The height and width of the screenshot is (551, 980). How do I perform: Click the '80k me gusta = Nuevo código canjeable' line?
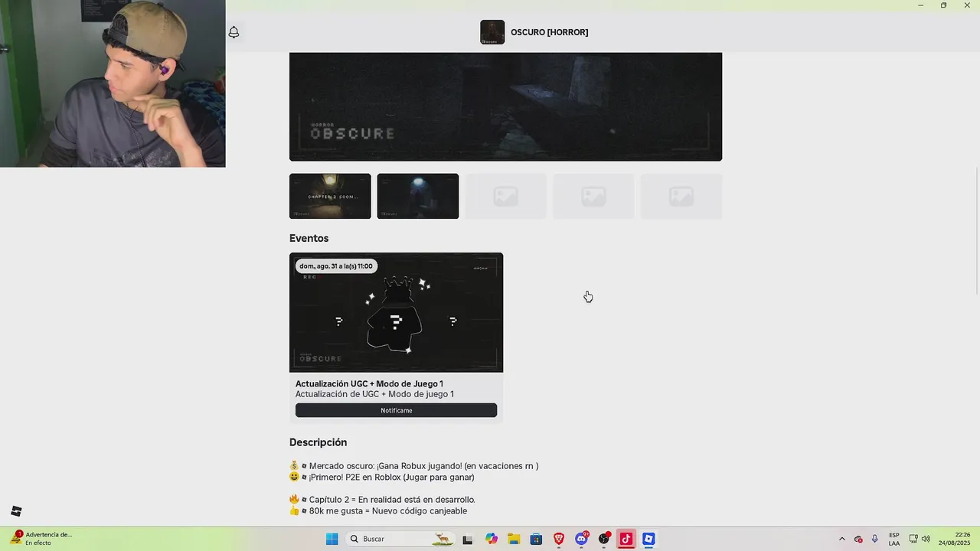[x=378, y=510]
